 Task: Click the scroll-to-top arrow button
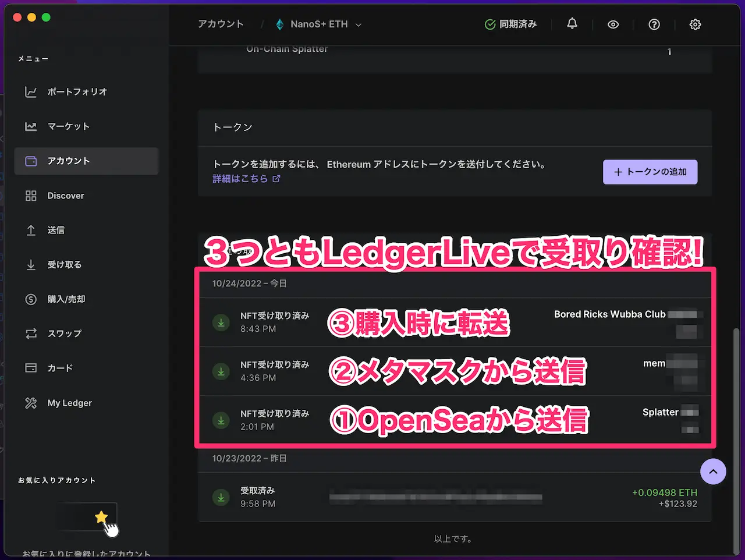point(713,472)
